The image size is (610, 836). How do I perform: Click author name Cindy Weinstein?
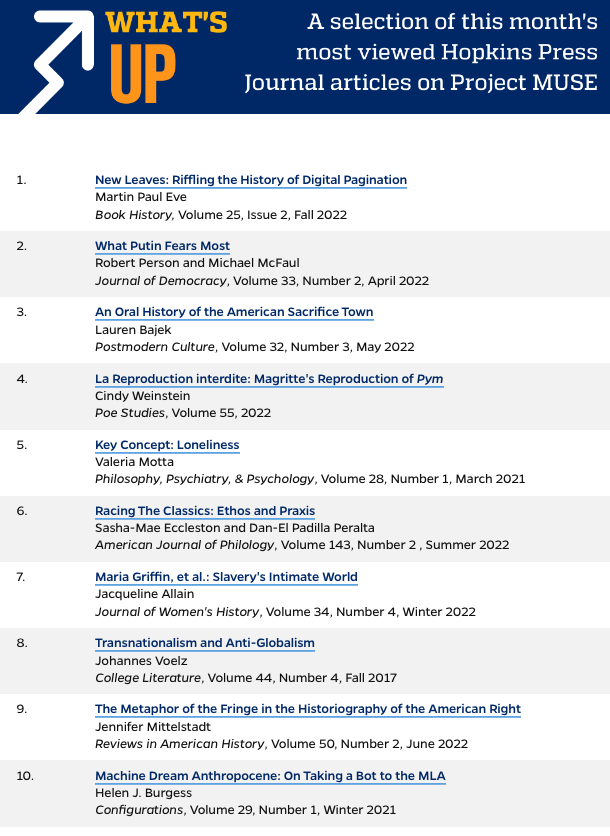[142, 396]
